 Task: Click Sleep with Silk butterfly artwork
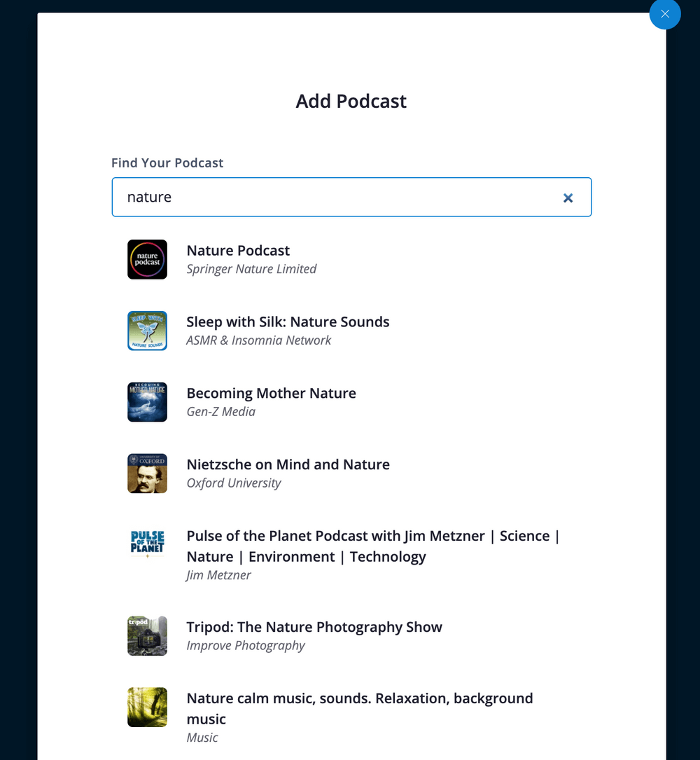pyautogui.click(x=147, y=331)
